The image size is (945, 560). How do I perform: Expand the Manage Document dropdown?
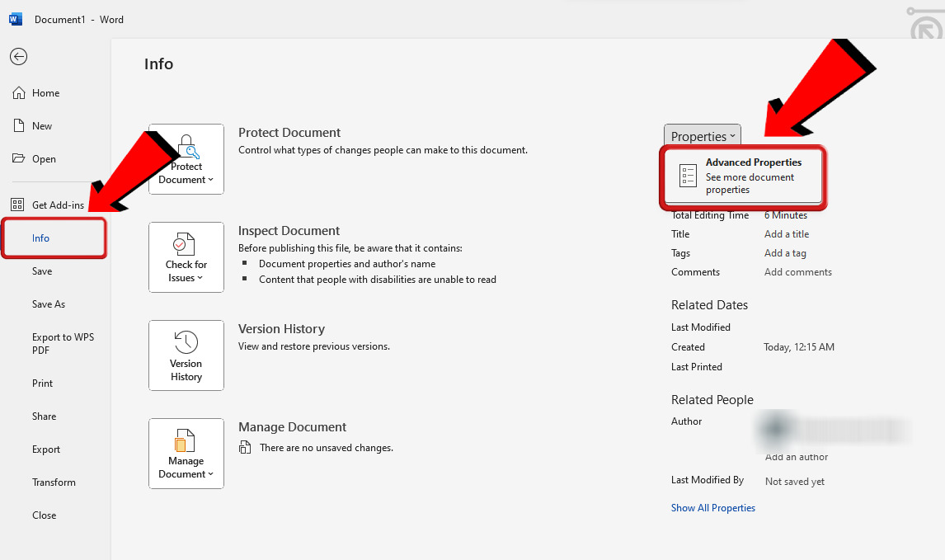pyautogui.click(x=186, y=454)
